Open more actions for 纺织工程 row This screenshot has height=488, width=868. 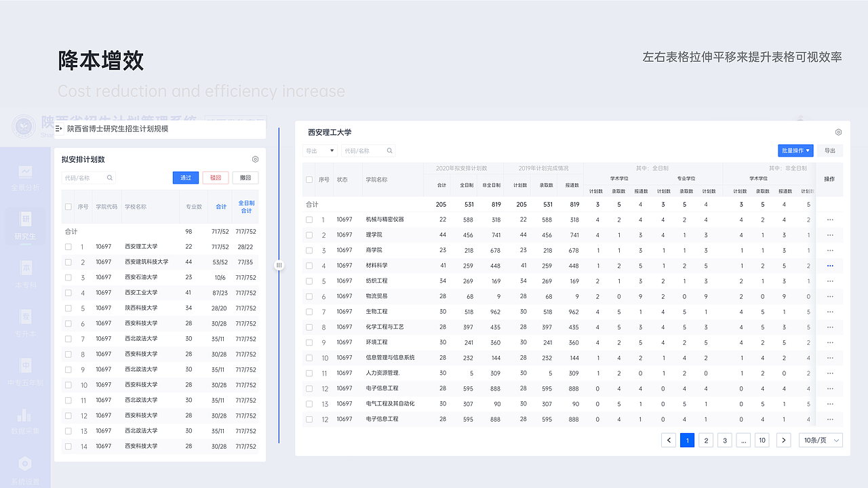[x=830, y=281]
